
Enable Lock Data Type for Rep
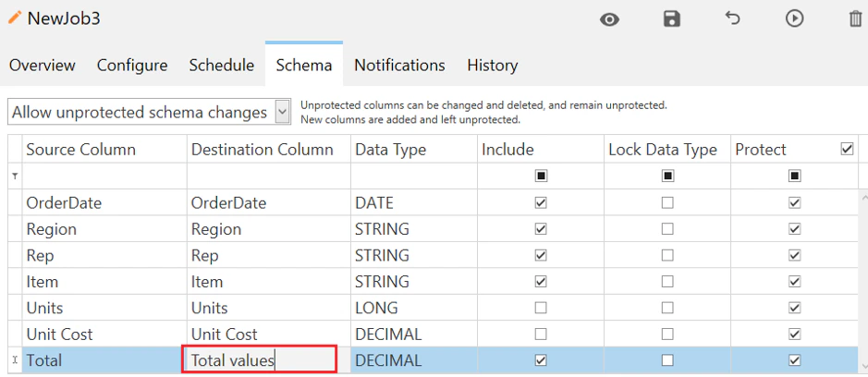pos(667,255)
